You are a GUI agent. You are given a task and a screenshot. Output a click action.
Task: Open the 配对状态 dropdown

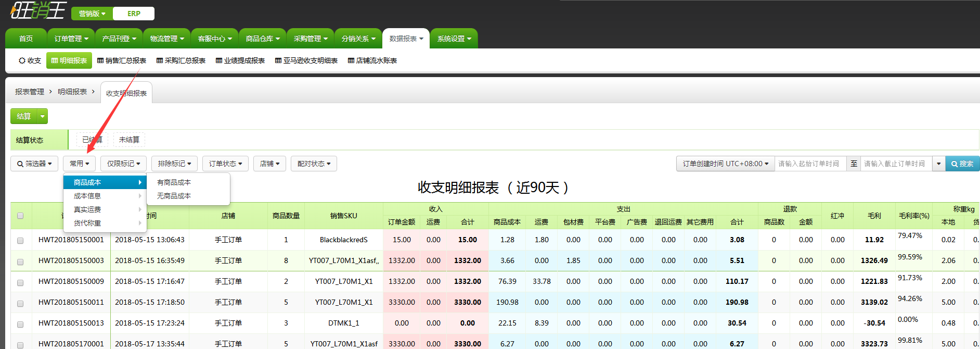tap(314, 164)
